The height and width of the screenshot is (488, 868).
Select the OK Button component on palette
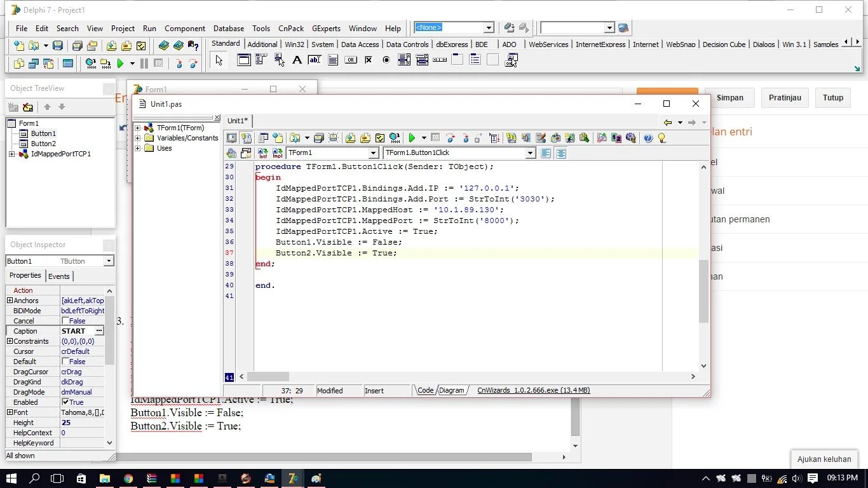click(351, 60)
